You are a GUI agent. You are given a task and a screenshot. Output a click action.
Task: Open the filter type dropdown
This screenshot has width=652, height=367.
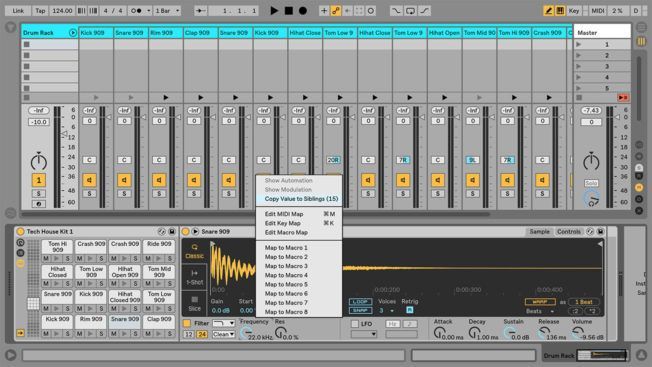tap(223, 323)
